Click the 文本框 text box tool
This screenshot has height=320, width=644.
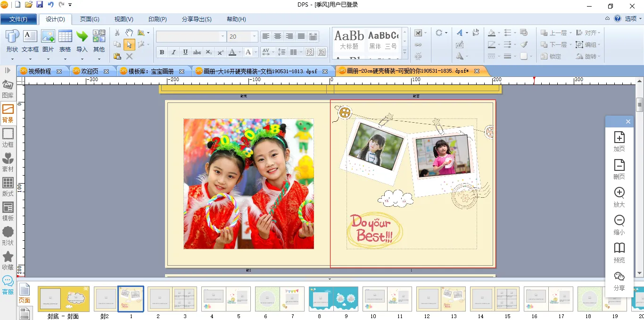point(30,41)
